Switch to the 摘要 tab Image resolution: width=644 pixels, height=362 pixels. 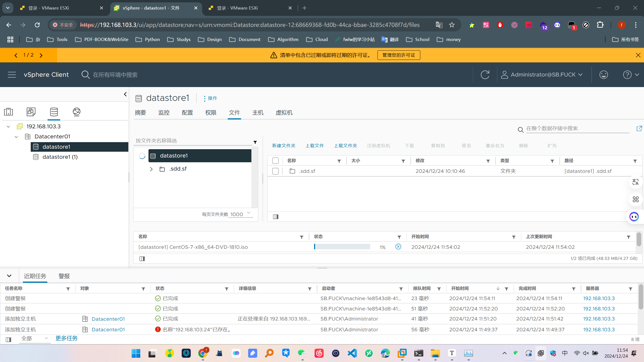tap(140, 113)
